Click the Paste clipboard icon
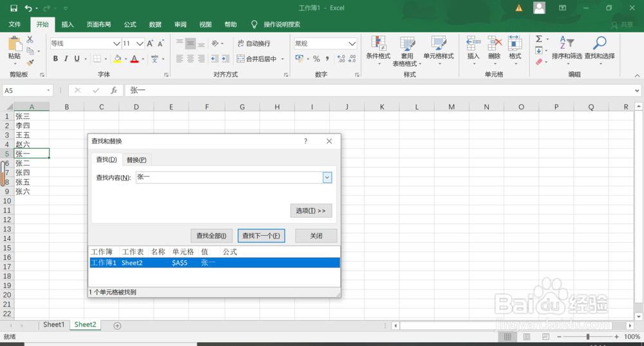Viewport: 644px width, 346px height. 15,44
